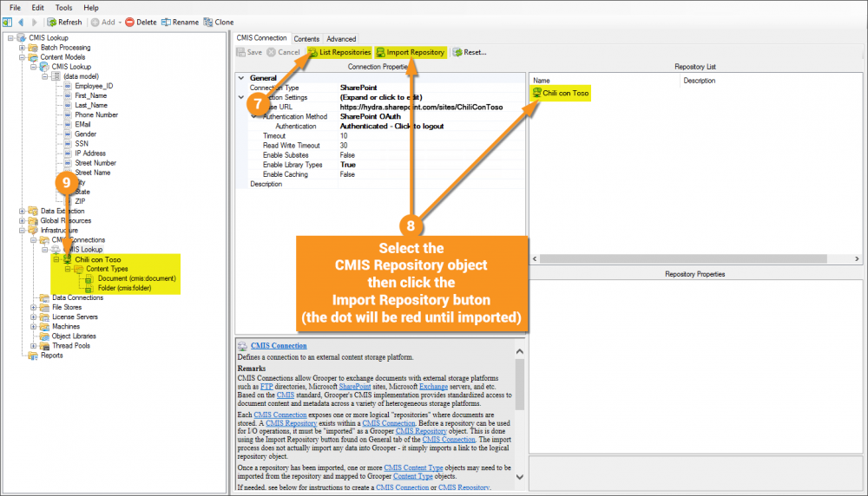The height and width of the screenshot is (496, 868).
Task: Click the Save button
Action: pos(250,52)
